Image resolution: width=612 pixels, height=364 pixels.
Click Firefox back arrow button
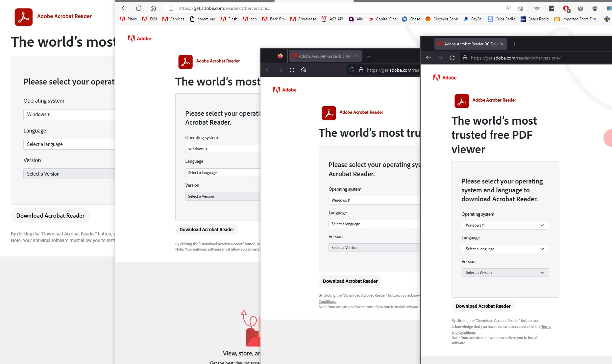tap(268, 70)
